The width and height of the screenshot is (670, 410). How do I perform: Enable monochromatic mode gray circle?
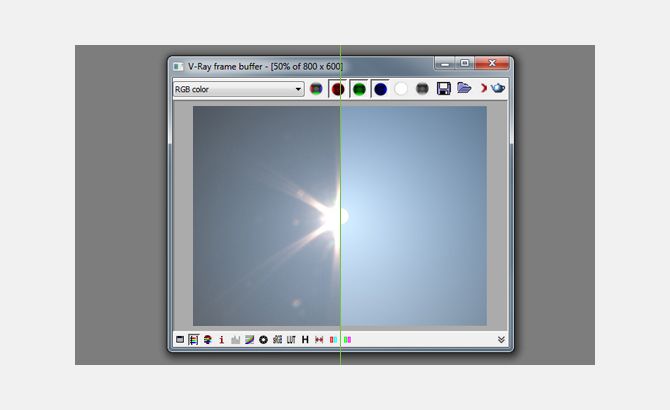422,89
